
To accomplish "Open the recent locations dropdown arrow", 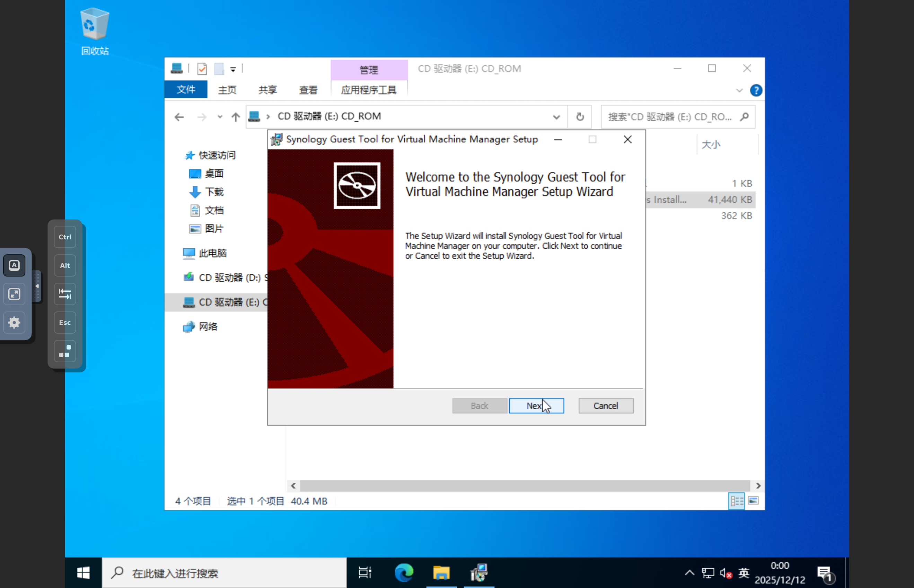I will (x=220, y=117).
